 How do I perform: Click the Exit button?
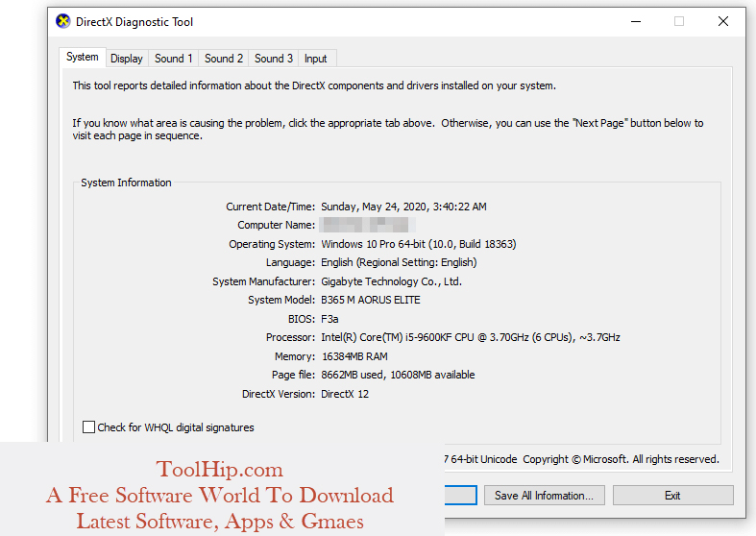(x=673, y=496)
